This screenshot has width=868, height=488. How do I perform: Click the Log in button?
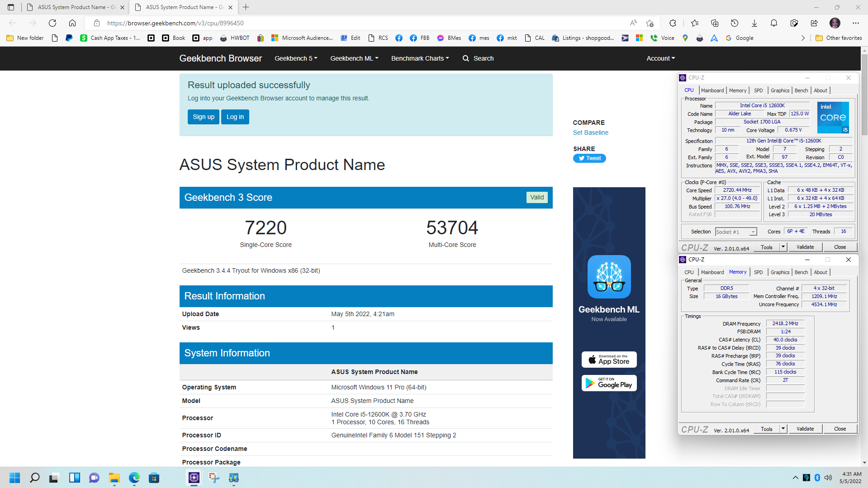click(x=235, y=117)
